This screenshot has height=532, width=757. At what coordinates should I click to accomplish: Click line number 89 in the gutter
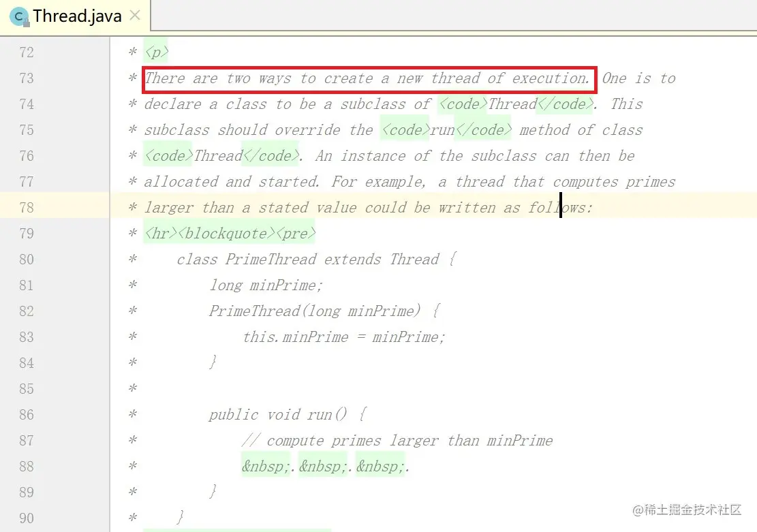click(27, 492)
